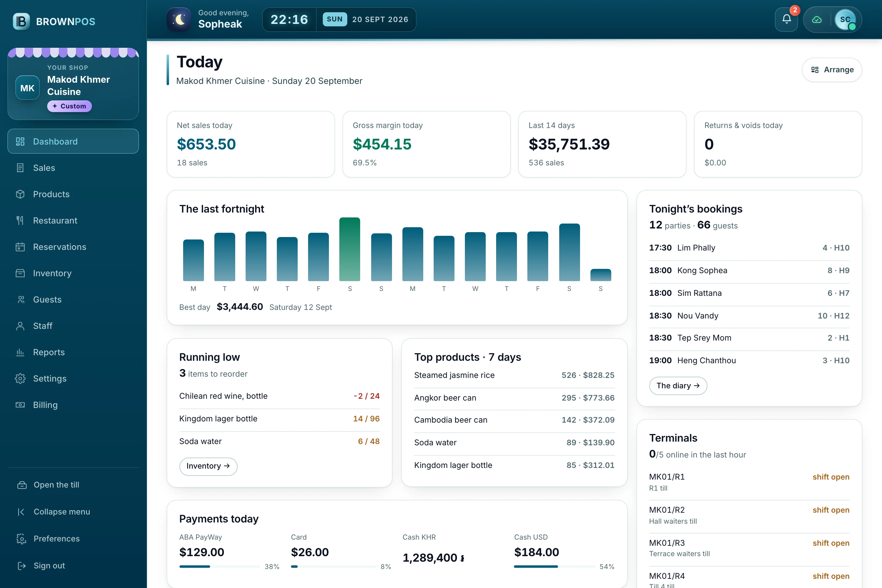Click the ABA PayWay progress bar

click(220, 567)
